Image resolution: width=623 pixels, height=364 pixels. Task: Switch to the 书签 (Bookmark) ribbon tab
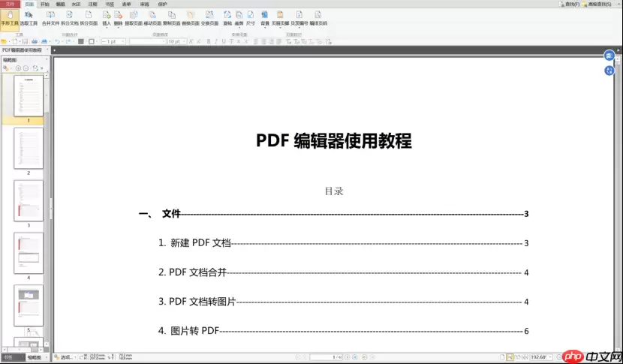[110, 4]
